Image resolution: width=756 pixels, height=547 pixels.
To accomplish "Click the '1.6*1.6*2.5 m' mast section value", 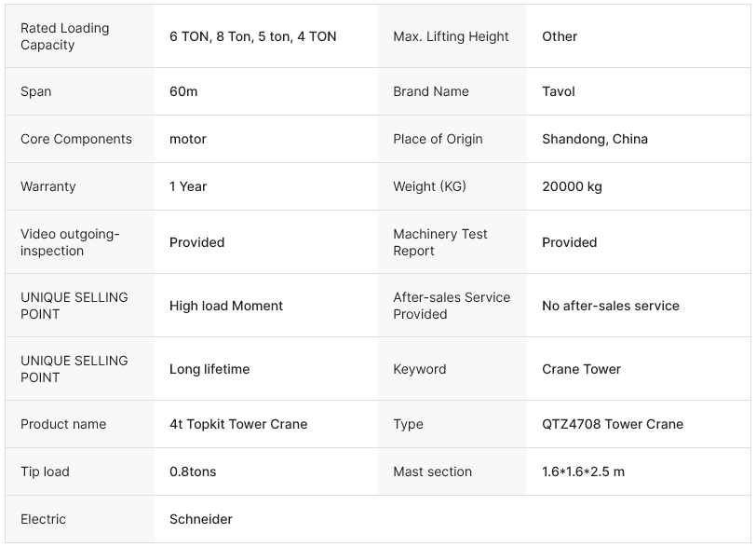I will pos(583,472).
